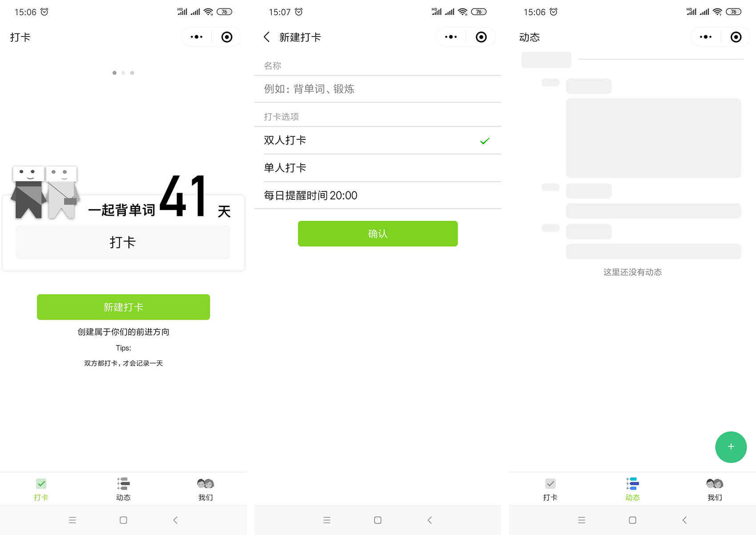
Task: Click the 新建打卡 green button
Action: [123, 307]
